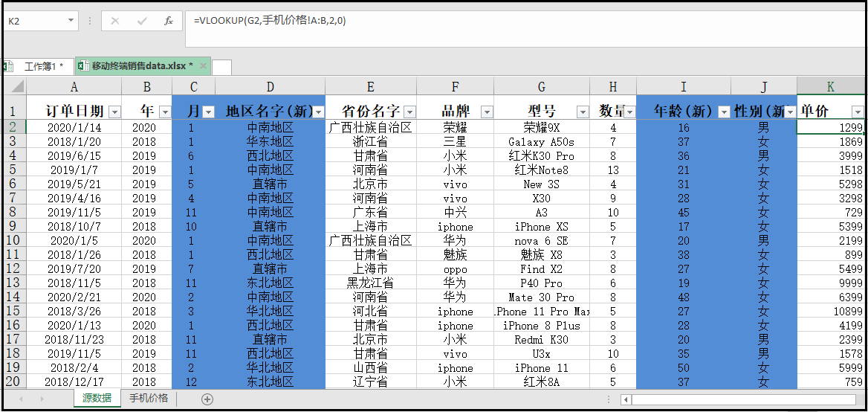
Task: Click the Redmi K30 cell
Action: (x=542, y=339)
